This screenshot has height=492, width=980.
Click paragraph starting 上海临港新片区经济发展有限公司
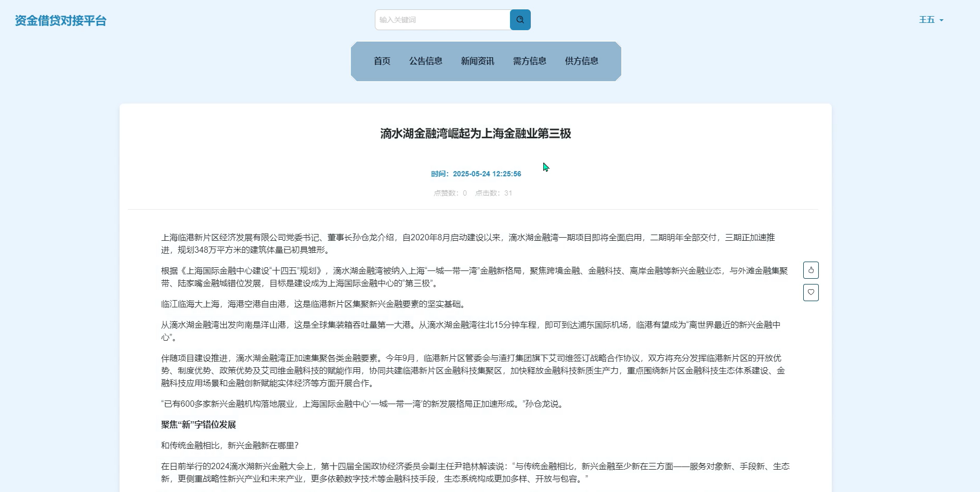[468, 244]
